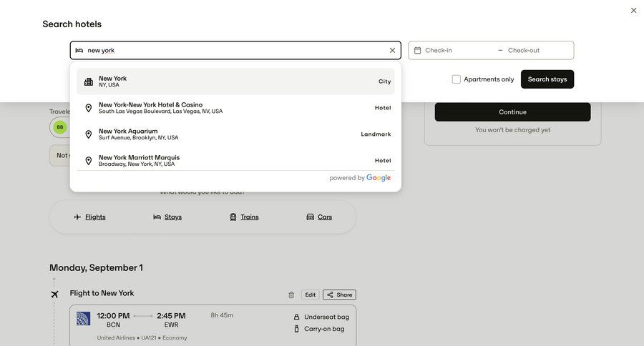The image size is (644, 346).
Task: Close the Search hotels dialog
Action: coord(633,10)
